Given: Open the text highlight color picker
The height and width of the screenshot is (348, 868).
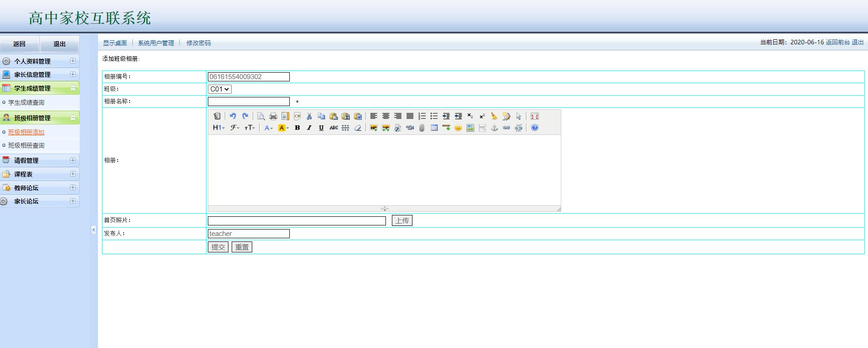Looking at the screenshot, I should click(x=283, y=128).
